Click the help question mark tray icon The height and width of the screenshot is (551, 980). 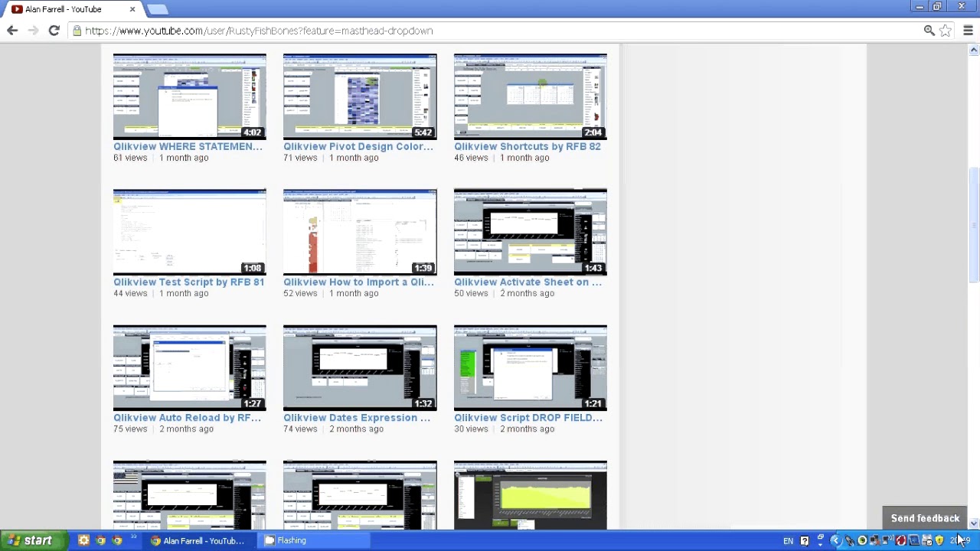pyautogui.click(x=805, y=540)
